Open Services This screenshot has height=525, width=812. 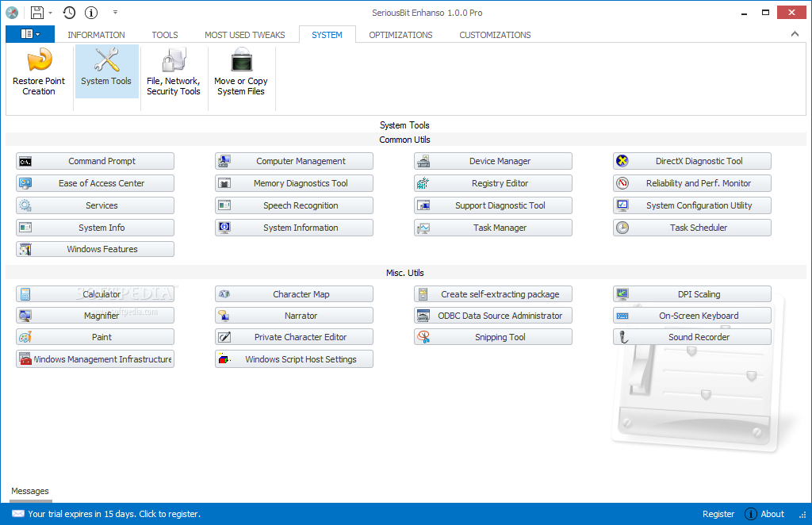[95, 205]
